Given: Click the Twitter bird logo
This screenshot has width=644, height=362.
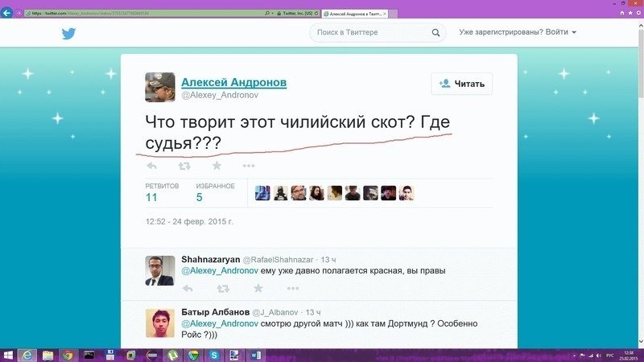Looking at the screenshot, I should (x=68, y=33).
